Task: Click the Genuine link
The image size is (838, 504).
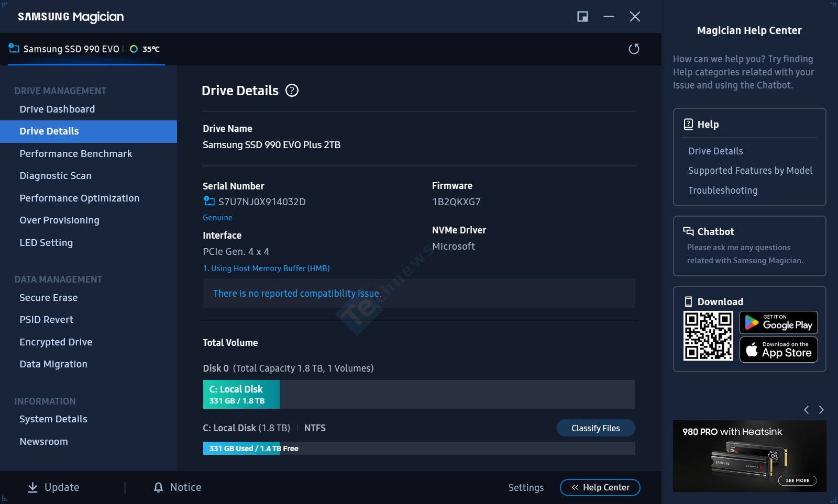Action: point(217,218)
